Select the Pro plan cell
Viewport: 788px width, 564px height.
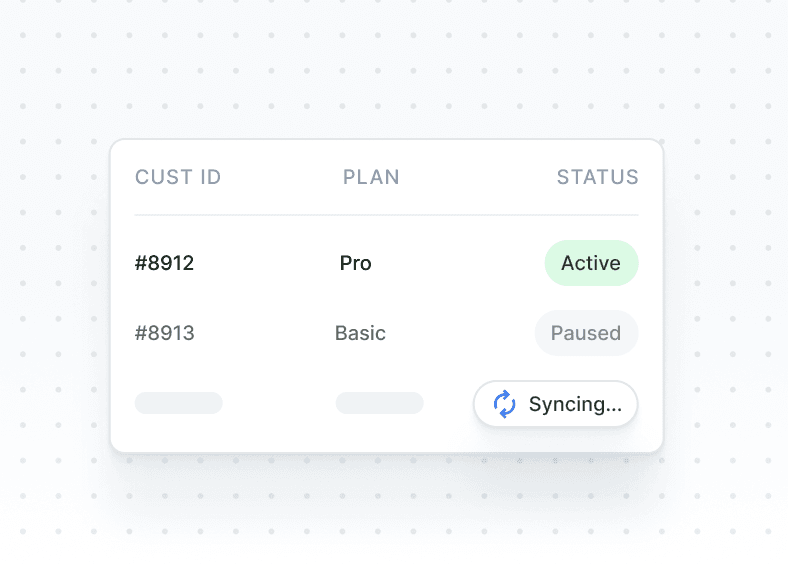click(x=356, y=264)
